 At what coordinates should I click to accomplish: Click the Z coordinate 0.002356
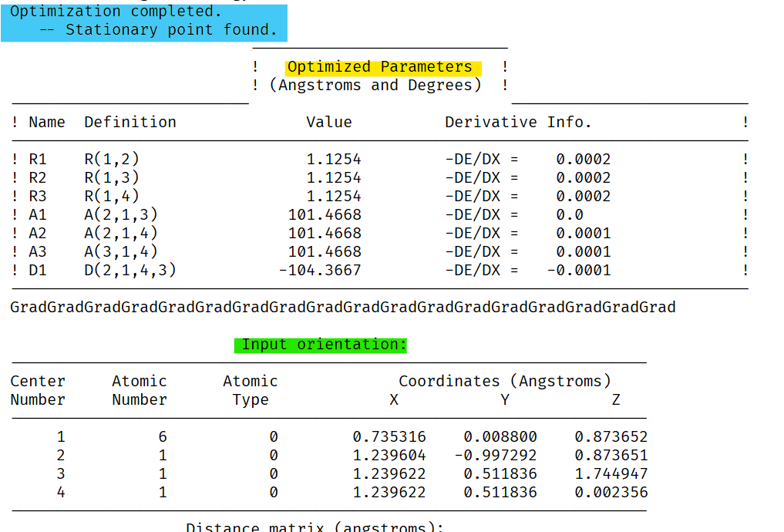(x=611, y=493)
